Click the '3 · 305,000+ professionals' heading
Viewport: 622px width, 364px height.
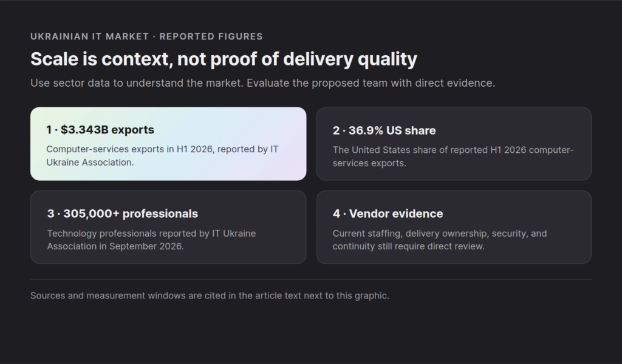[123, 214]
